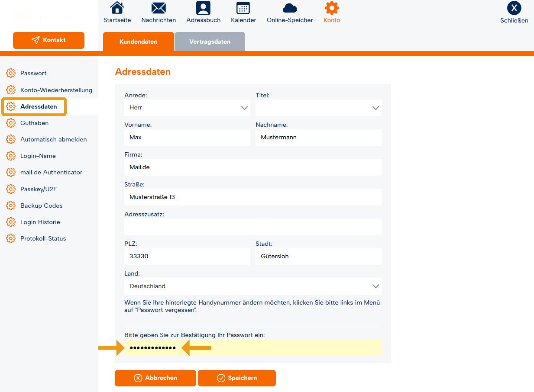
Task: Click the Straße field with Musterstraße 13
Action: (253, 197)
